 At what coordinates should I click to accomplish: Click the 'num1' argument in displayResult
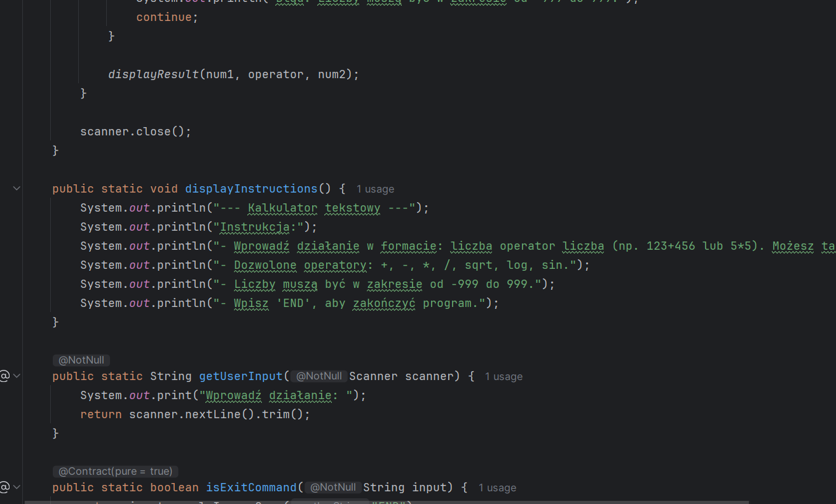[220, 74]
